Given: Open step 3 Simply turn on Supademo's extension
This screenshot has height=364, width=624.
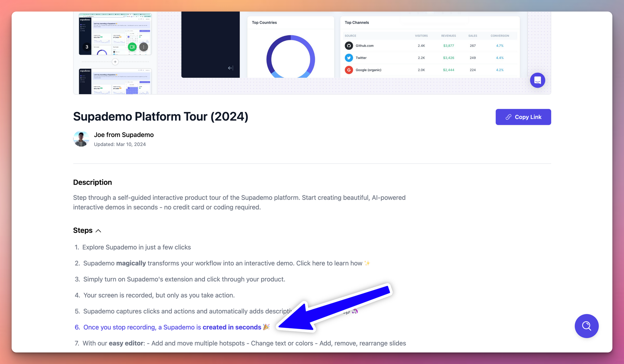Looking at the screenshot, I should click(180, 279).
